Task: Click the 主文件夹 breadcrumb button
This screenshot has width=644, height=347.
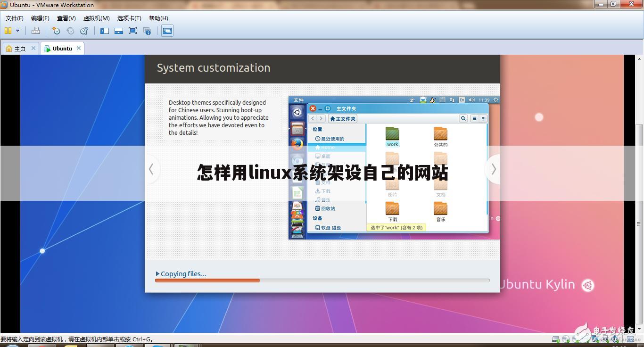Action: tap(342, 118)
